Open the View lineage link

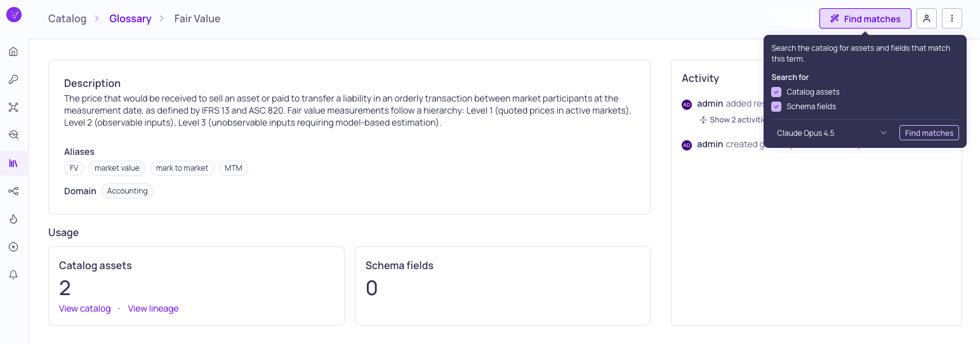153,308
